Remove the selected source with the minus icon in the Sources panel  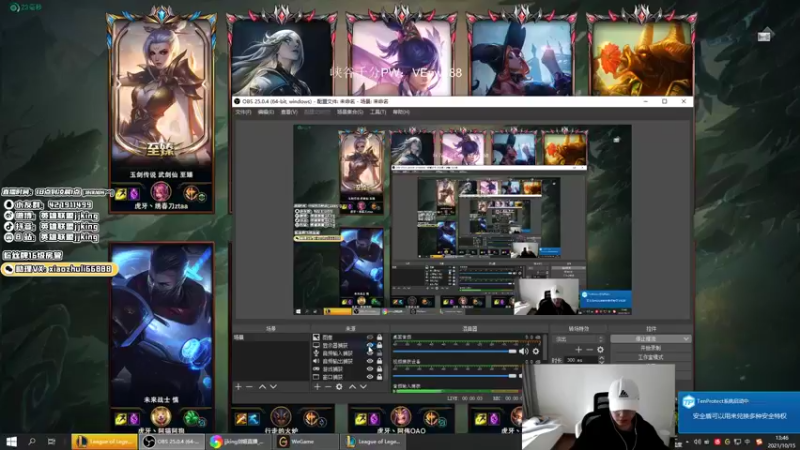(x=328, y=387)
